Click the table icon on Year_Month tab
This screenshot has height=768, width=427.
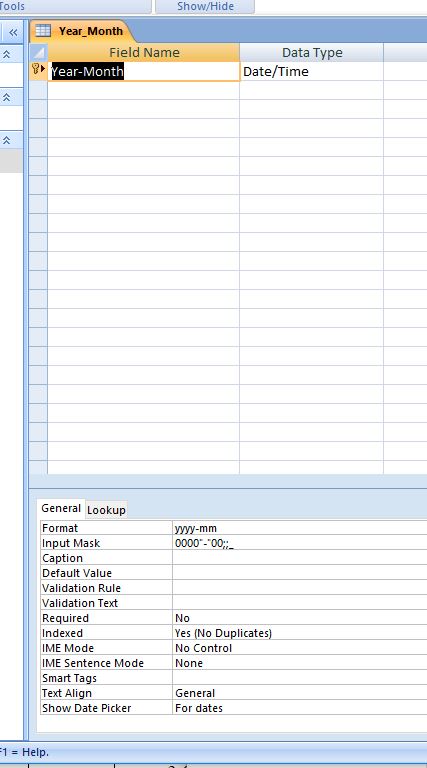[x=43, y=31]
